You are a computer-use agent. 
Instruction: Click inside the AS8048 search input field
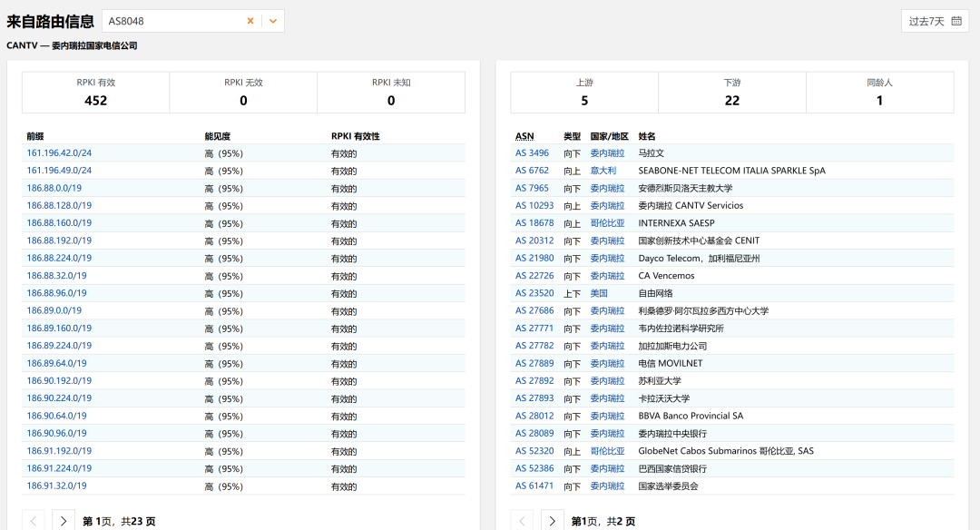pyautogui.click(x=172, y=21)
